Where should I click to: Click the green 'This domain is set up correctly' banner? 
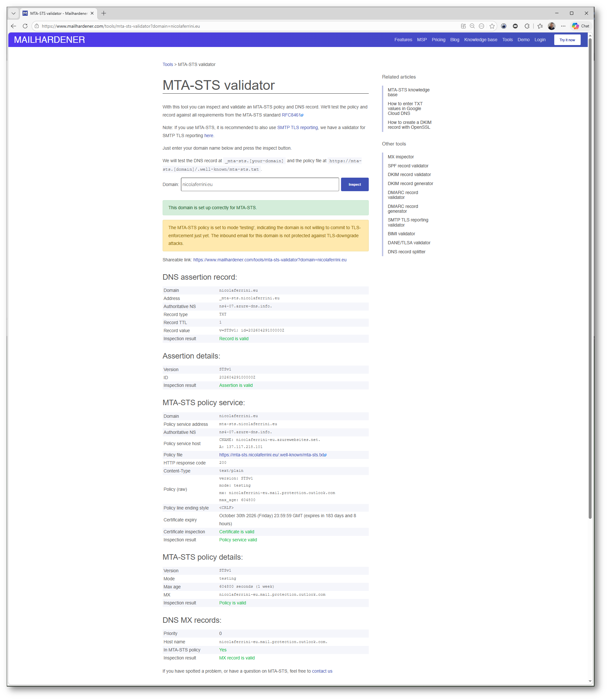(265, 208)
